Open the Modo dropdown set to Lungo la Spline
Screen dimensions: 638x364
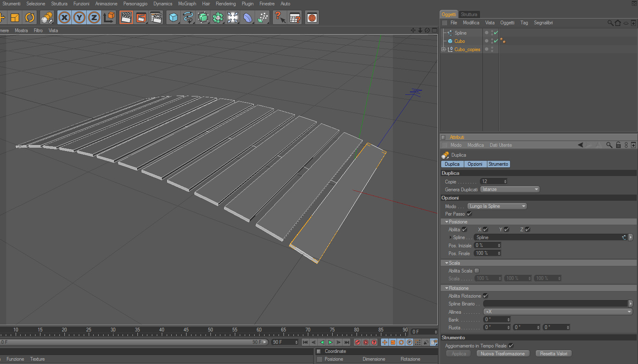(x=497, y=206)
